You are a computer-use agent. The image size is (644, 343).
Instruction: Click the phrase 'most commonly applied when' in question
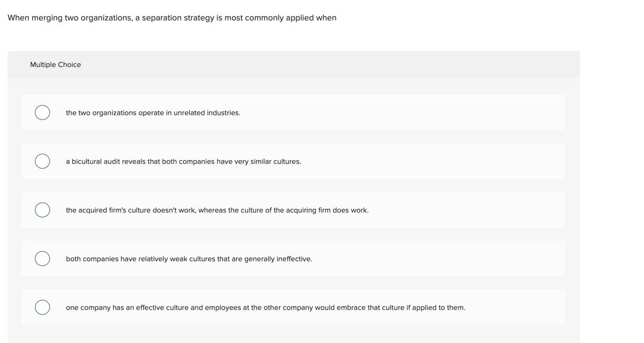(x=280, y=18)
